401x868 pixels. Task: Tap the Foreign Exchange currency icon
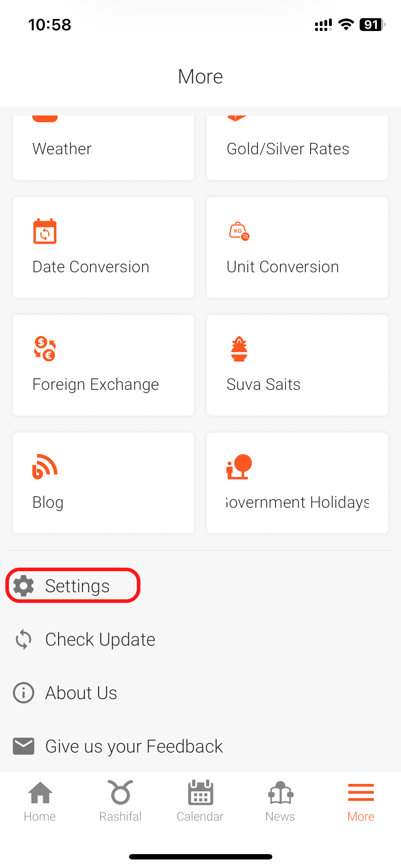45,349
